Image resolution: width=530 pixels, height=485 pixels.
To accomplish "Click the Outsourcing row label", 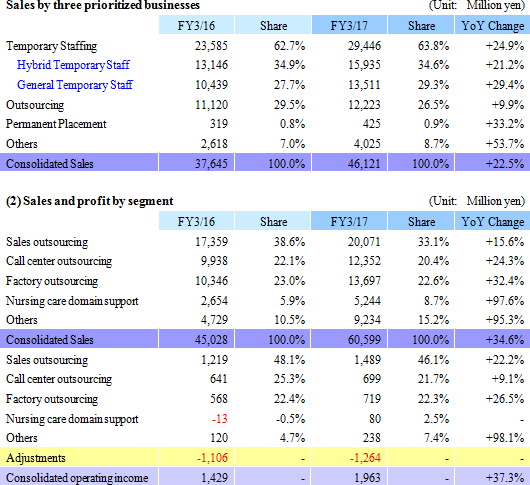I will [35, 105].
